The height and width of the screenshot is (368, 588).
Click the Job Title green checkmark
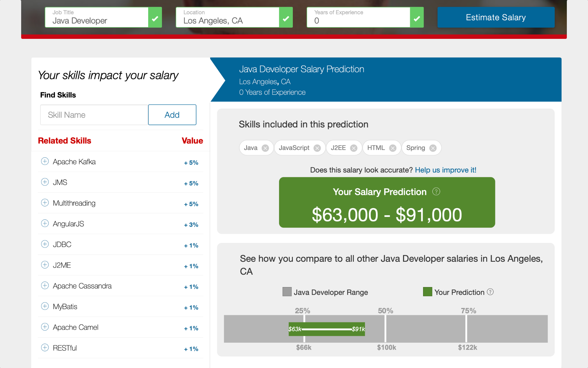[x=155, y=18]
